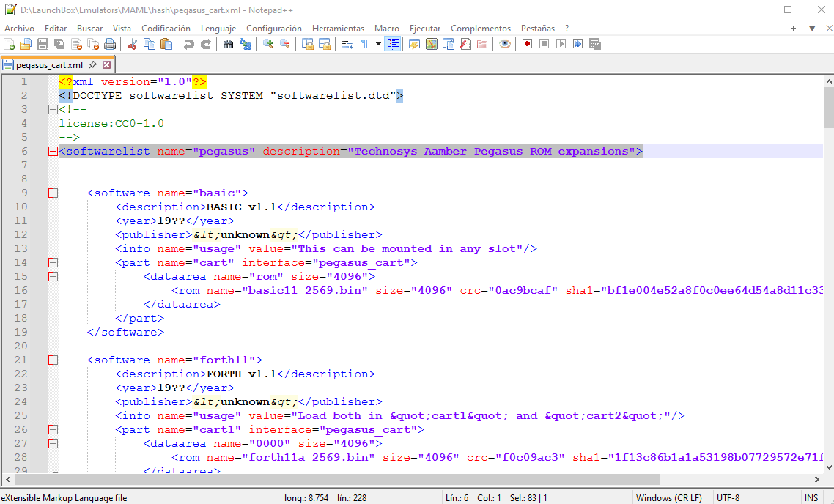Open Folder as Workspace icon
Screen dimensions: 834x504
pyautogui.click(x=482, y=44)
